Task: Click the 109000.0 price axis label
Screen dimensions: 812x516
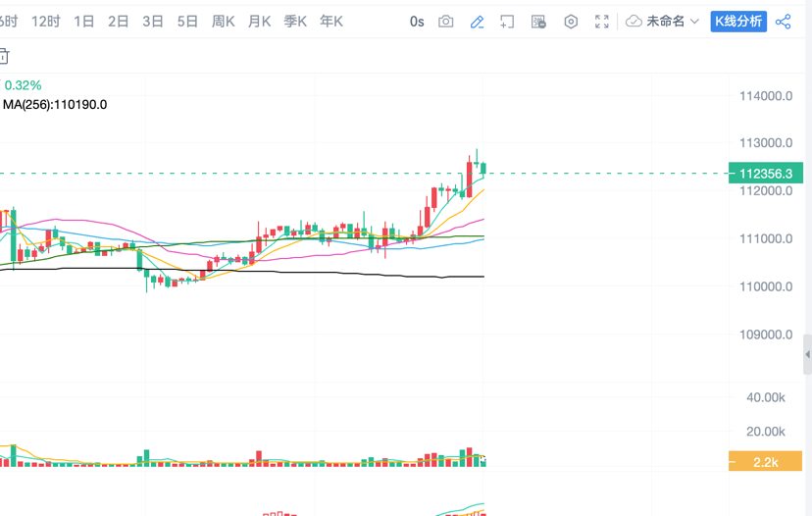Action: (766, 335)
